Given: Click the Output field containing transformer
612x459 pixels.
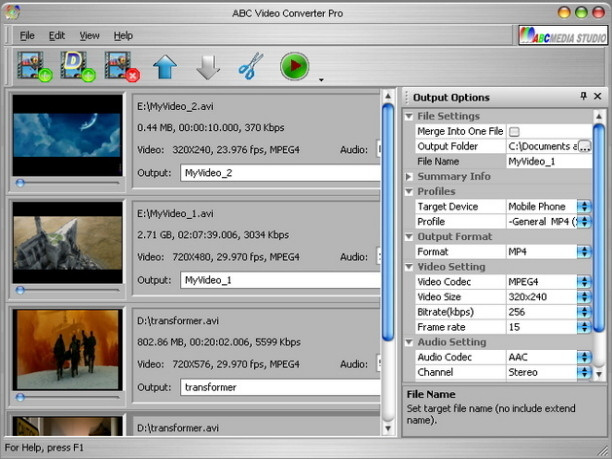Looking at the screenshot, I should (280, 388).
